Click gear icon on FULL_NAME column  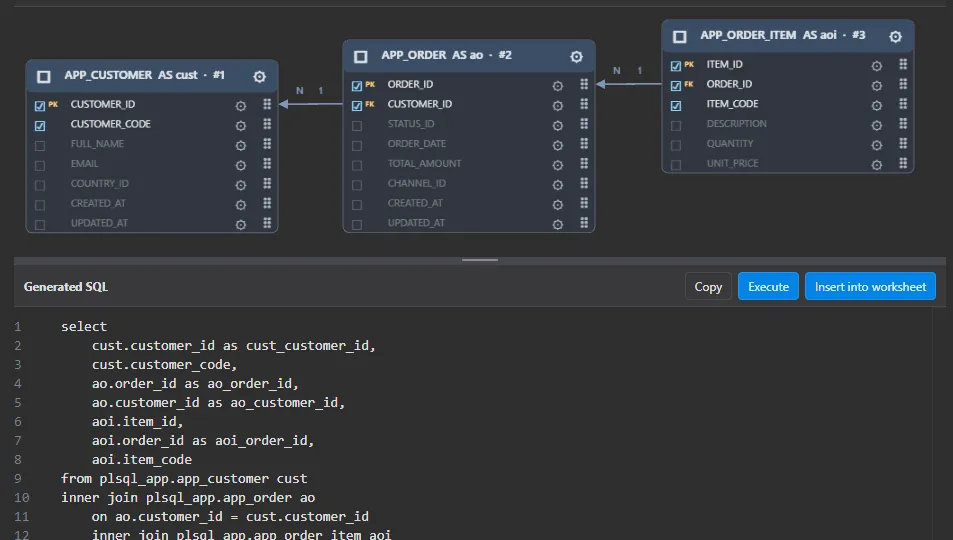coord(241,146)
